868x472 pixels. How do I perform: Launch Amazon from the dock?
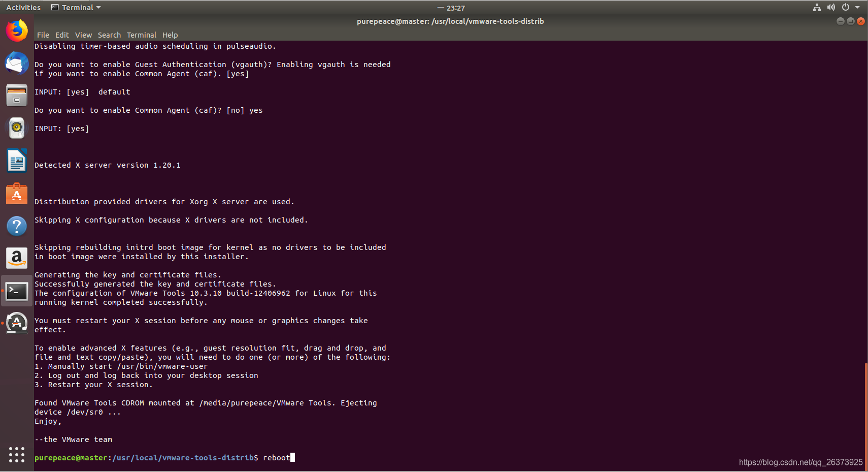click(17, 258)
